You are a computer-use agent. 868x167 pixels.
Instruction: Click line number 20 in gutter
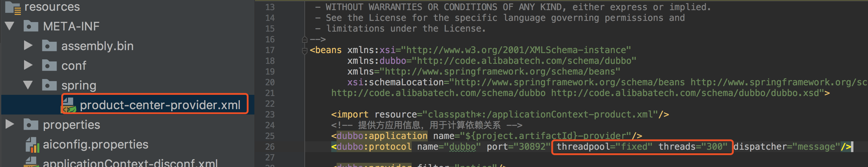270,82
